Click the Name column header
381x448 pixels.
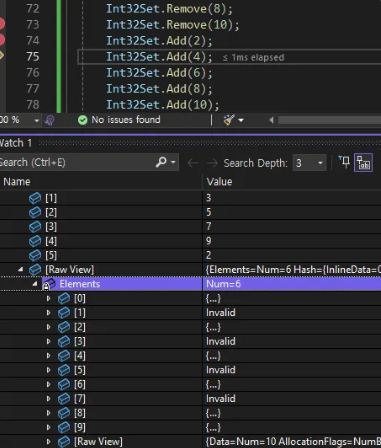[101, 182]
